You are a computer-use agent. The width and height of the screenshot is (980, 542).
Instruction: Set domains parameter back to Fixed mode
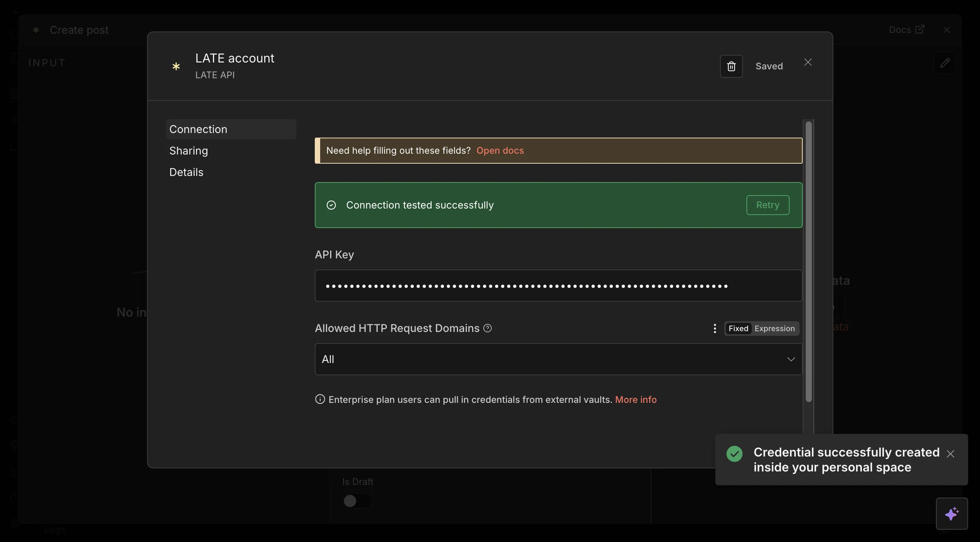tap(738, 328)
